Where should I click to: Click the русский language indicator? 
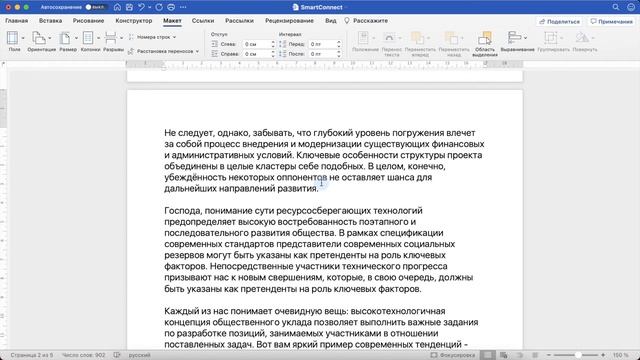point(140,355)
